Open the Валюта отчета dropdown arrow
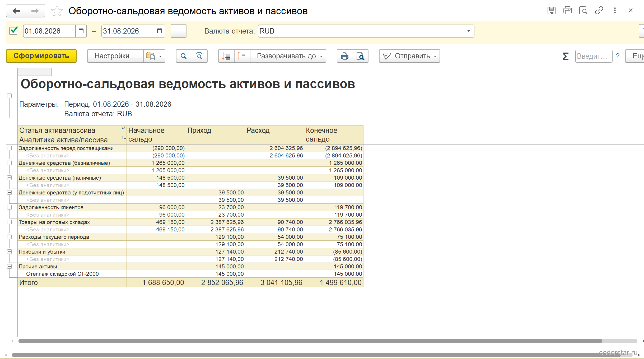Image resolution: width=644 pixels, height=359 pixels. pyautogui.click(x=468, y=31)
